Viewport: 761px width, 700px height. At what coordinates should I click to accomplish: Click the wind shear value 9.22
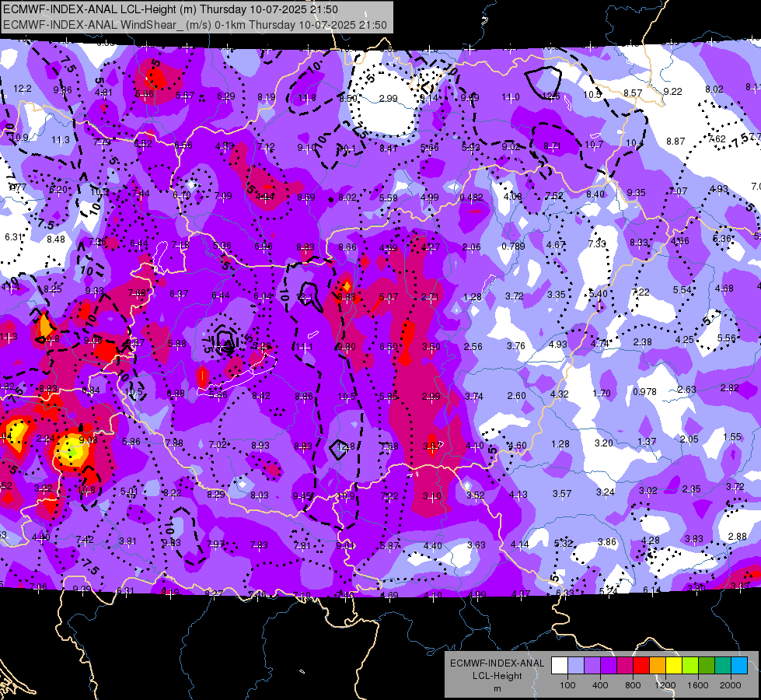[672, 91]
